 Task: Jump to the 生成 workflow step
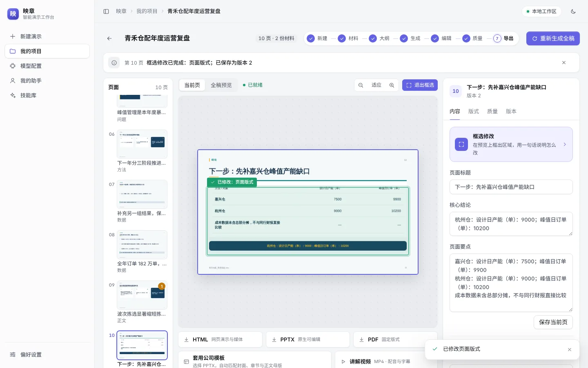410,38
